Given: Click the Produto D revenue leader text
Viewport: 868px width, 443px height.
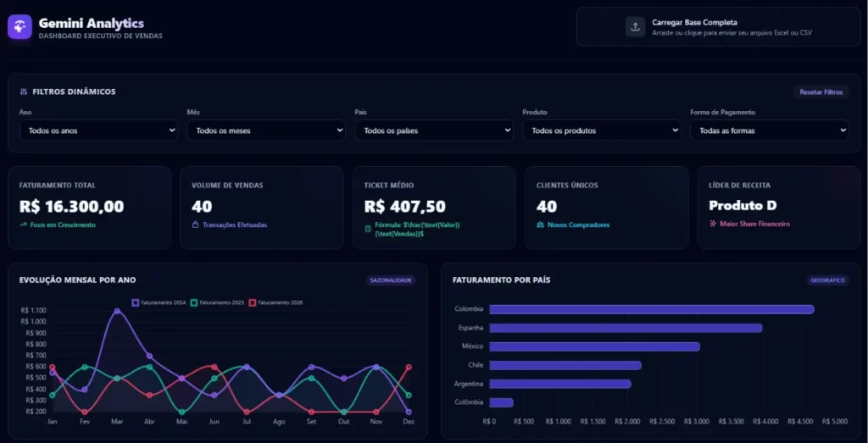Looking at the screenshot, I should point(743,206).
